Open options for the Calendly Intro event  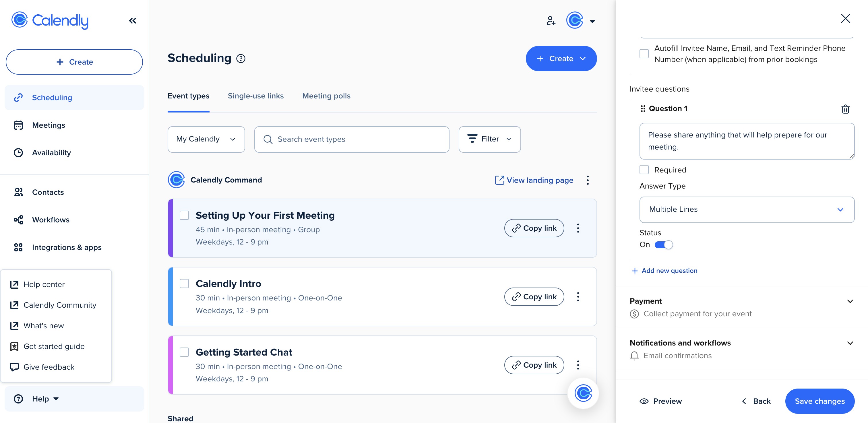click(x=578, y=297)
